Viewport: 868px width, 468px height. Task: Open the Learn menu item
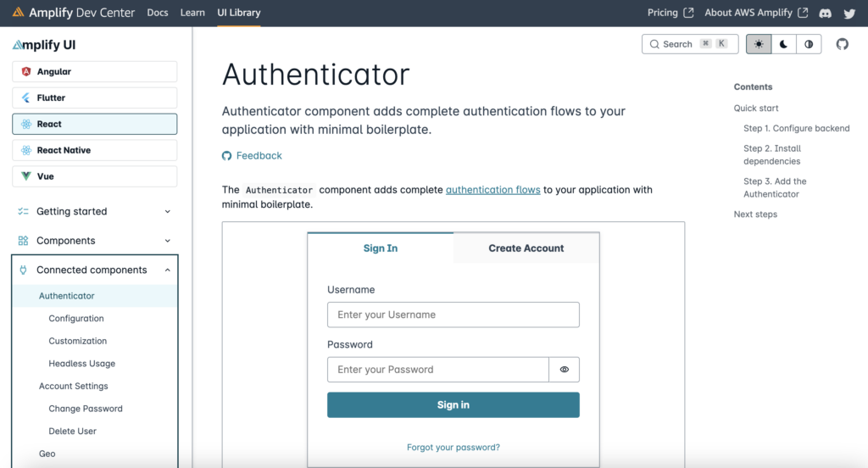coord(192,12)
